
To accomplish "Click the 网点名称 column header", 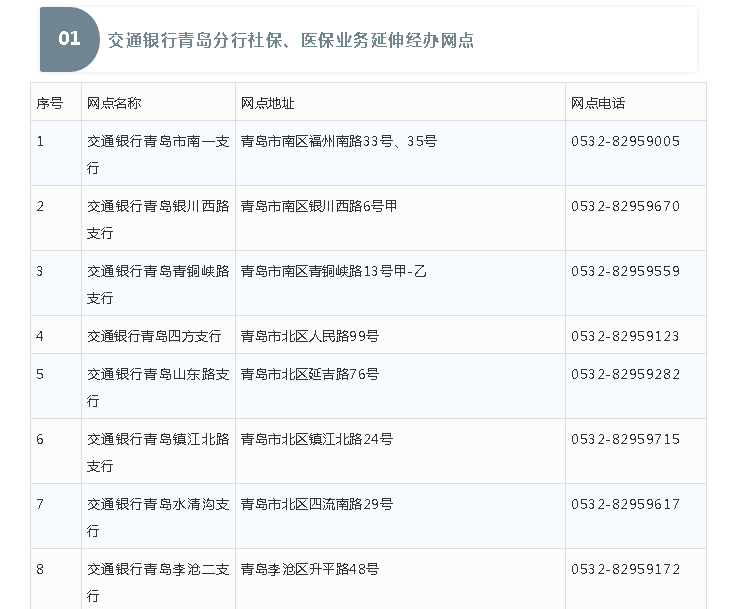I will coord(115,103).
